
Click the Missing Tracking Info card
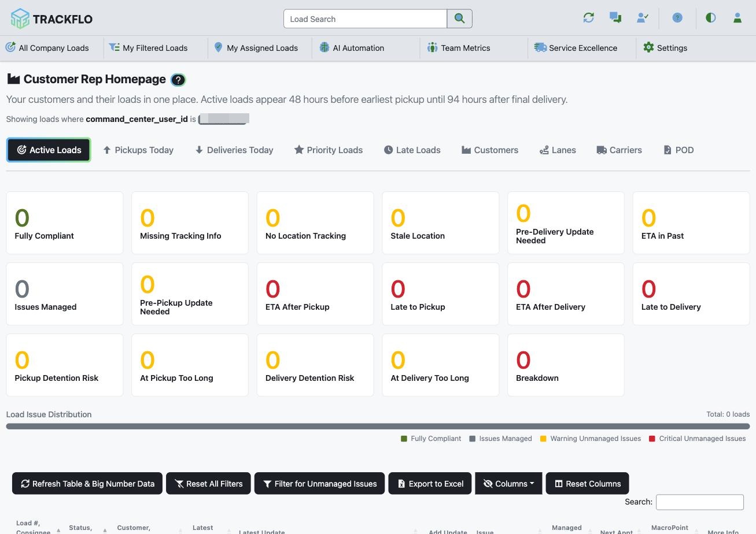click(190, 222)
